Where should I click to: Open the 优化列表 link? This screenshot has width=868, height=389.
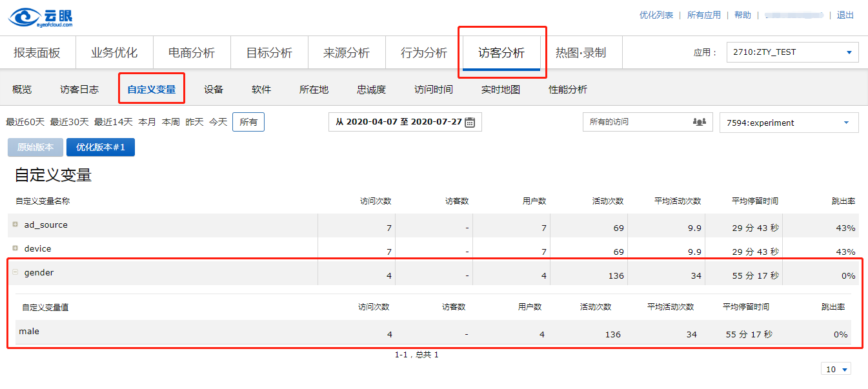pyautogui.click(x=656, y=15)
